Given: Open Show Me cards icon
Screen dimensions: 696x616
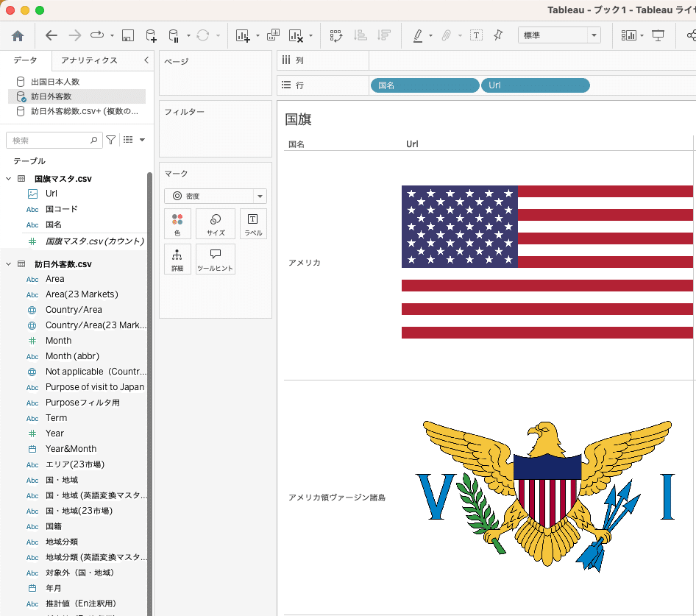Looking at the screenshot, I should (x=628, y=35).
